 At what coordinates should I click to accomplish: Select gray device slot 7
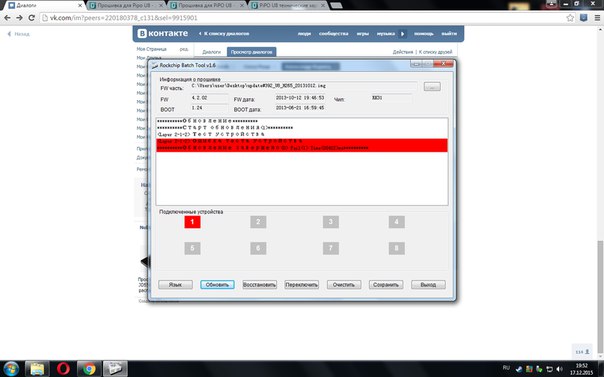click(x=331, y=248)
